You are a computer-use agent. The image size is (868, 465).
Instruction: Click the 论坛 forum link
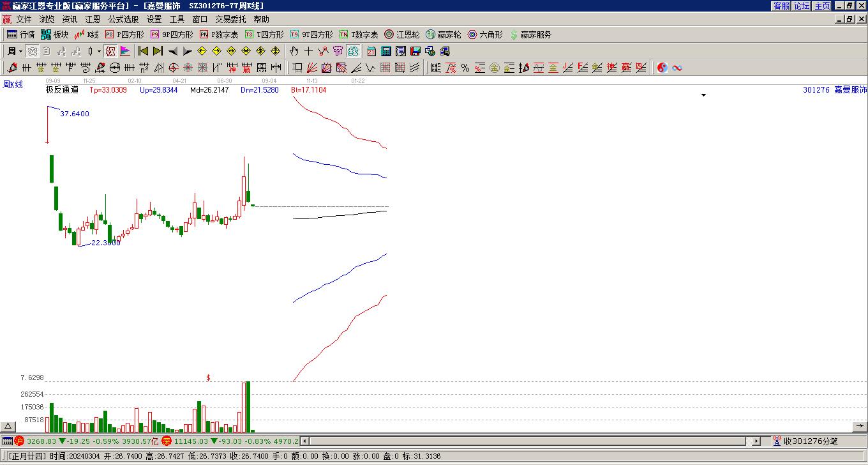pos(802,6)
